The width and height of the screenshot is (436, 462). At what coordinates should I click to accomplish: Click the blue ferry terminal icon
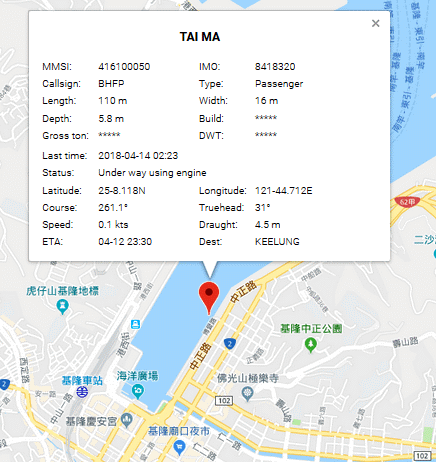(x=135, y=324)
